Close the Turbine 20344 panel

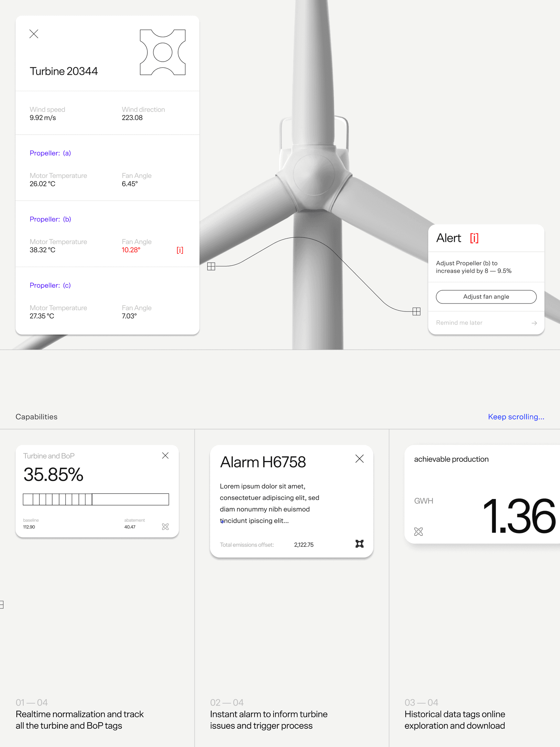(34, 34)
